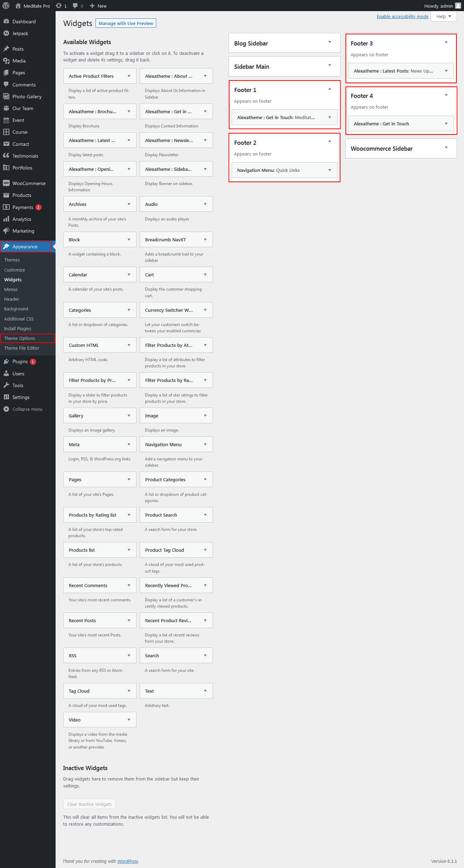The height and width of the screenshot is (868, 464).
Task: Expand the Blog Sidebar widget area
Action: [x=330, y=42]
